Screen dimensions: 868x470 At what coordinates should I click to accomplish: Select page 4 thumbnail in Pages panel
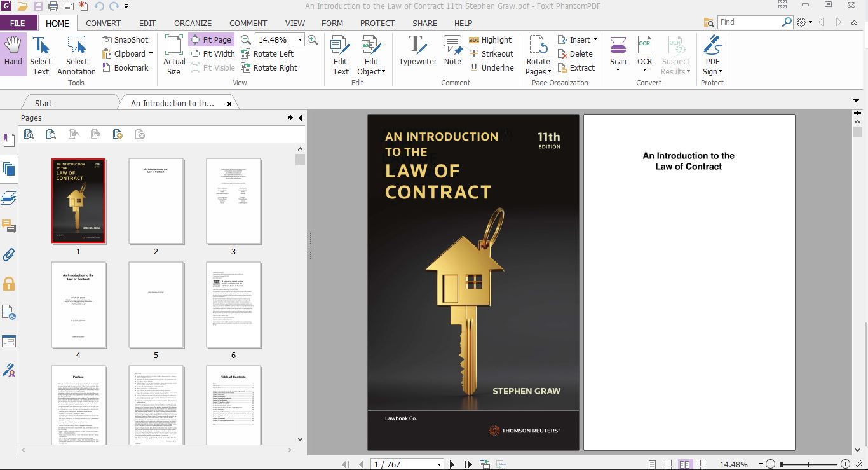pos(78,305)
